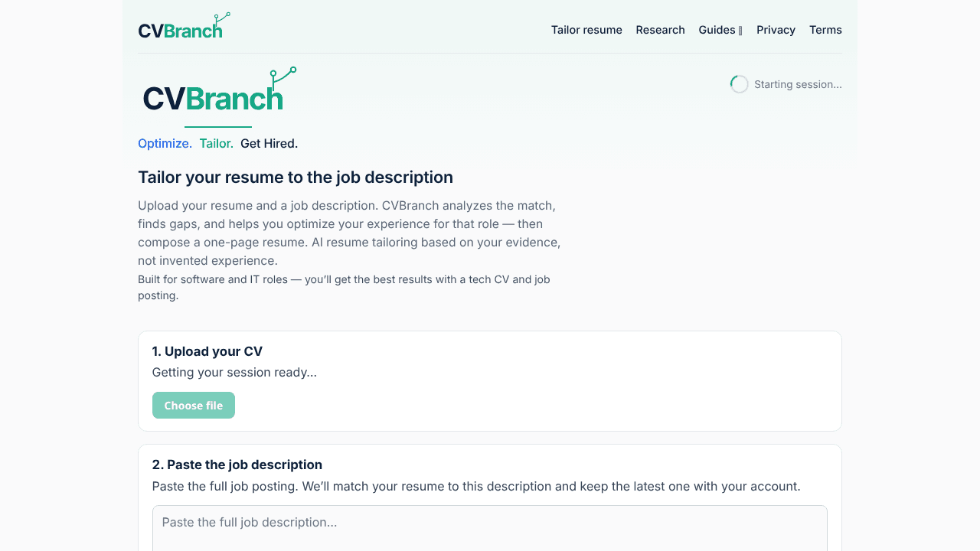Click the 'Getting your session ready...' text

tap(234, 372)
